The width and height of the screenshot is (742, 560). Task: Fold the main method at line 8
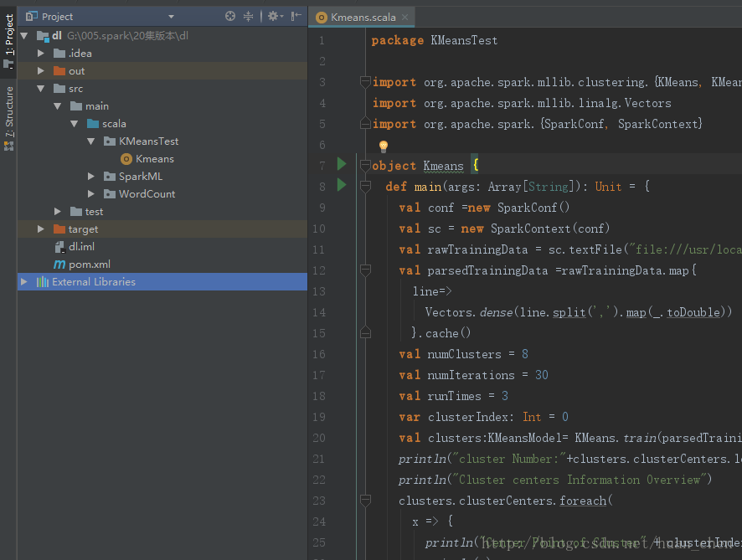(365, 187)
